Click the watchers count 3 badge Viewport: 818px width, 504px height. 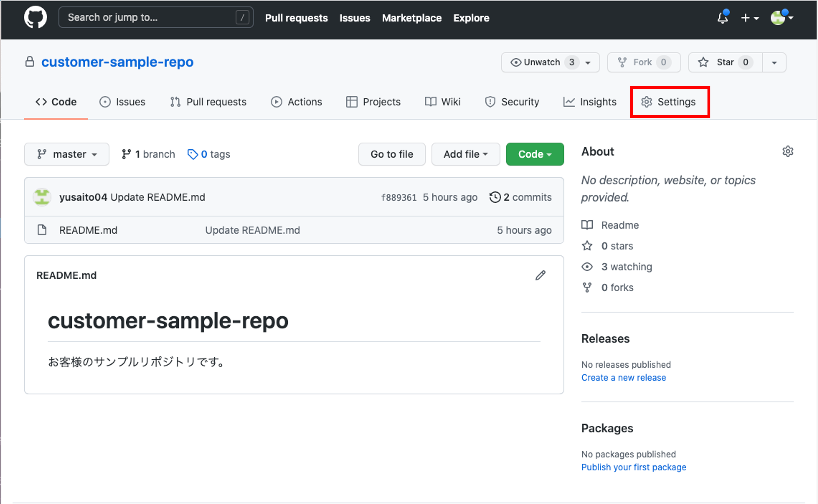tap(571, 62)
